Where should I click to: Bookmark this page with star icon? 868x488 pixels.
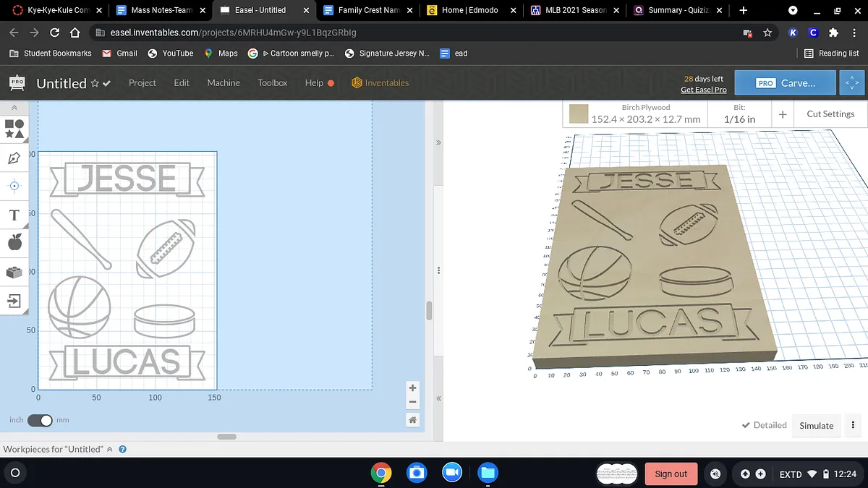(767, 33)
